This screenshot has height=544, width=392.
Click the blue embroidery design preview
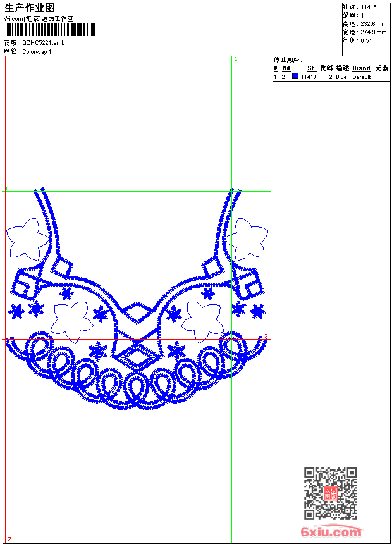point(137,299)
